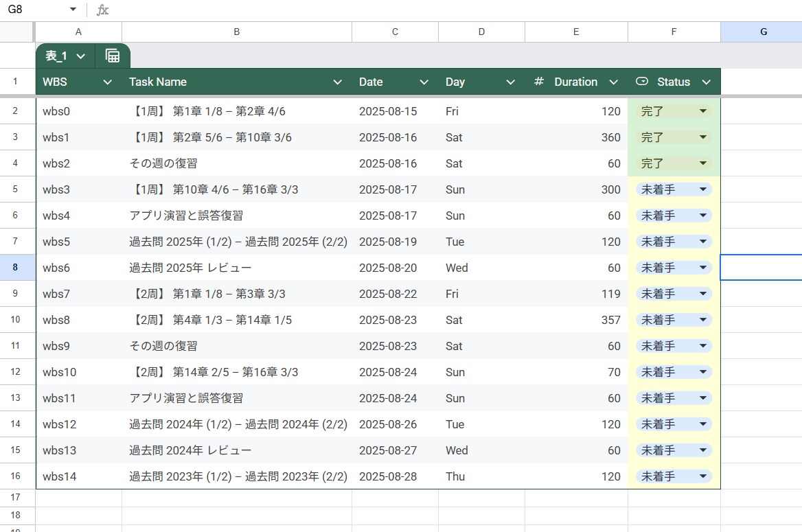Select column D header
This screenshot has width=802, height=532.
tap(481, 32)
